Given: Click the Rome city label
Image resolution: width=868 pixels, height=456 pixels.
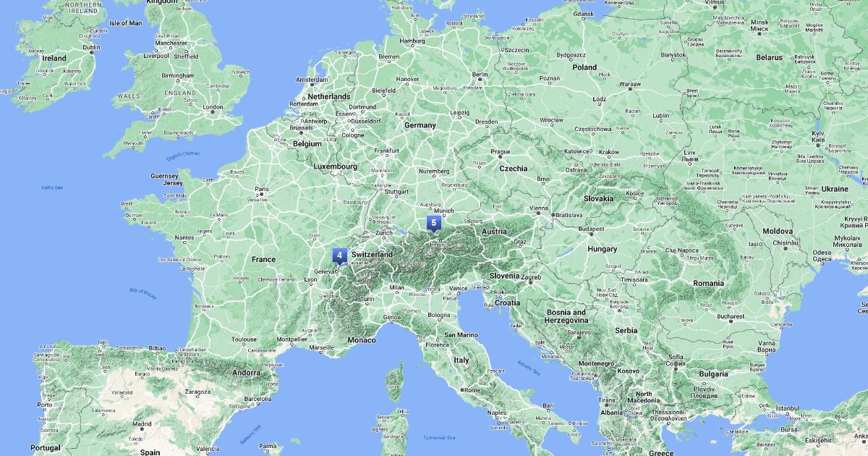Looking at the screenshot, I should 474,390.
